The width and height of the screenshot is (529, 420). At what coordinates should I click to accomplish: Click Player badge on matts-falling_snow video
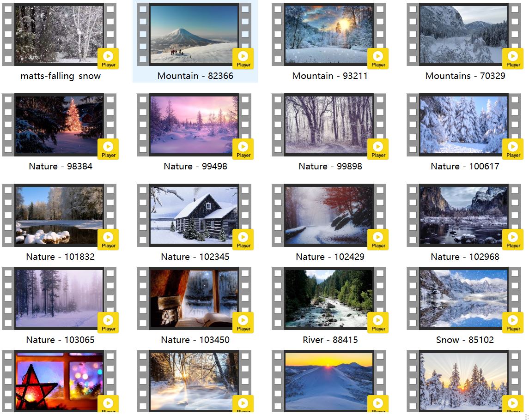click(x=108, y=59)
